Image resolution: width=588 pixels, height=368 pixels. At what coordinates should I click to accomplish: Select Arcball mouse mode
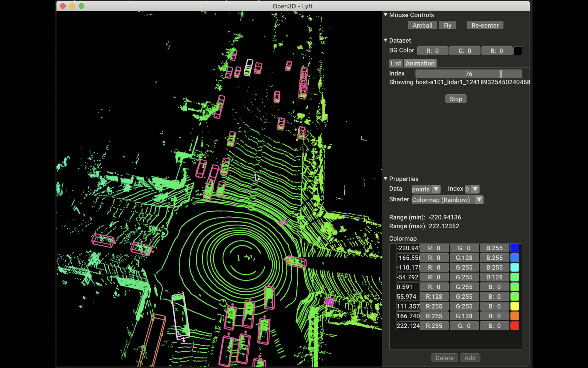(422, 25)
